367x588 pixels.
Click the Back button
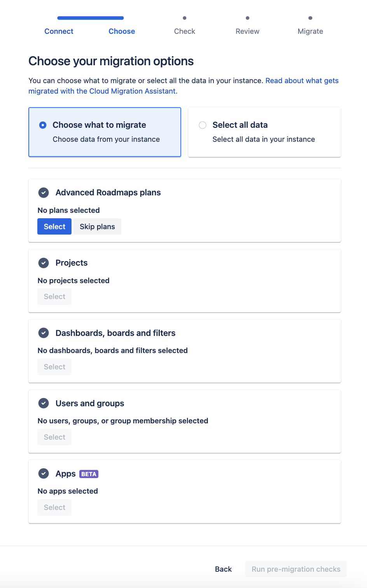[x=223, y=569]
